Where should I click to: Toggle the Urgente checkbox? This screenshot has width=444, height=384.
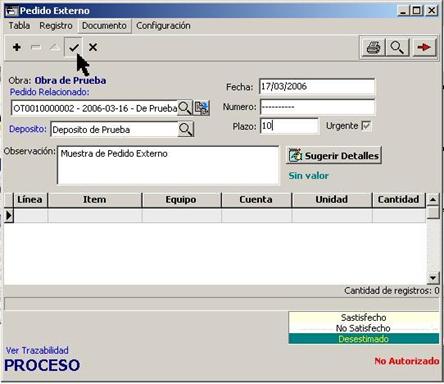(366, 126)
